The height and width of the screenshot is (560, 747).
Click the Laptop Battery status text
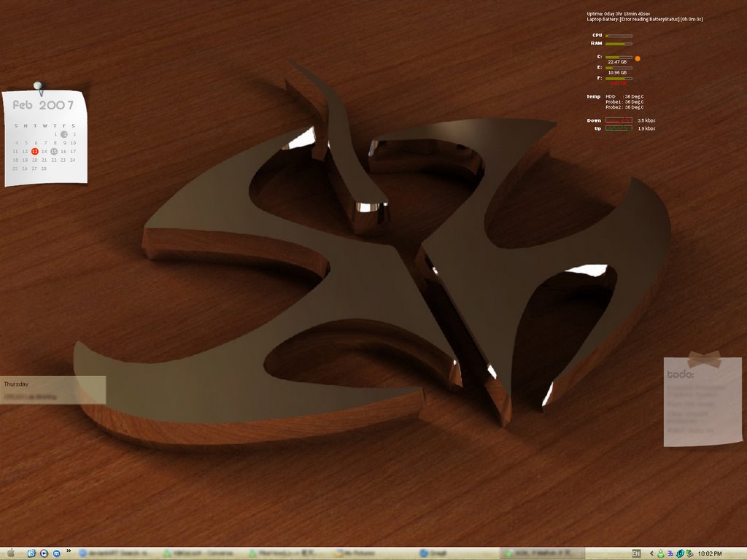coord(645,20)
